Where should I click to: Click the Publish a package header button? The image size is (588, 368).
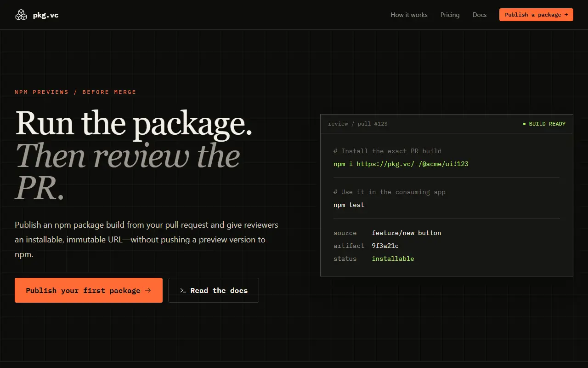pyautogui.click(x=536, y=15)
